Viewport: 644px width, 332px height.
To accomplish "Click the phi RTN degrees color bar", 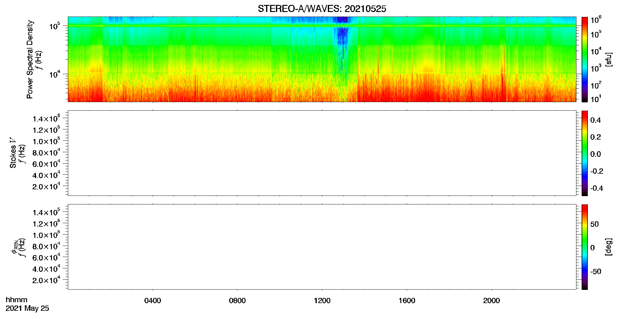I will pyautogui.click(x=585, y=247).
